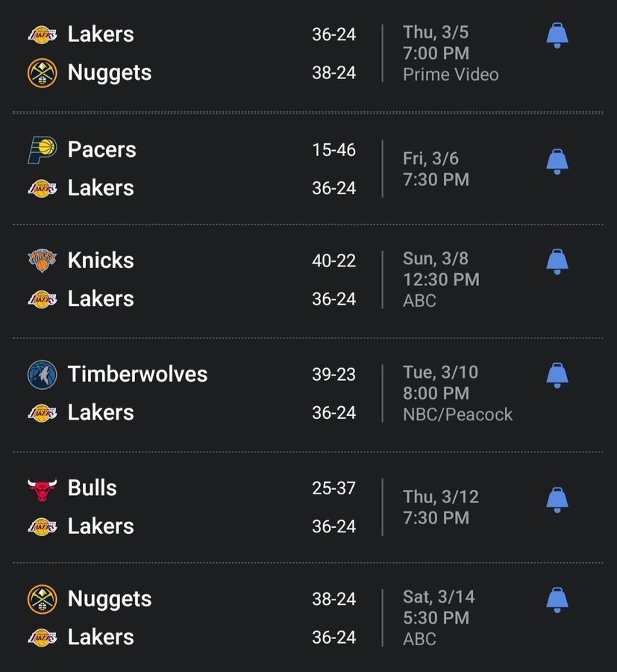Toggle bell for Bulls game Thu 3/12
617x672 pixels.
pos(557,500)
